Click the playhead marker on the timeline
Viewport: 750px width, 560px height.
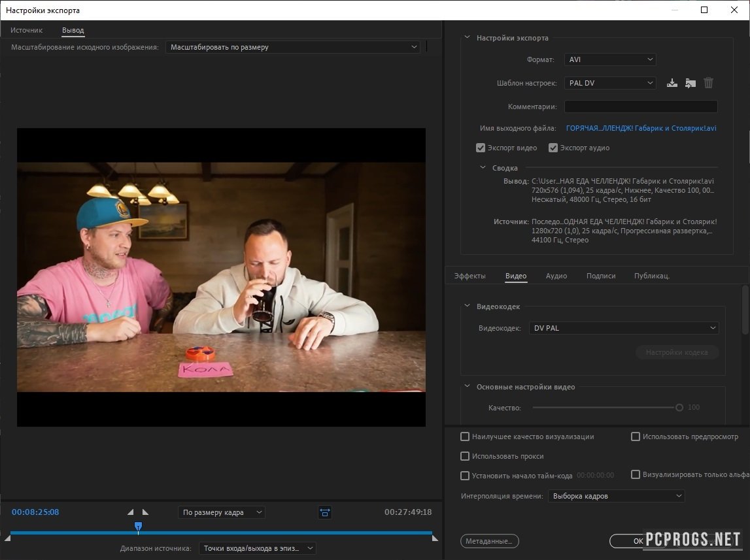click(138, 527)
